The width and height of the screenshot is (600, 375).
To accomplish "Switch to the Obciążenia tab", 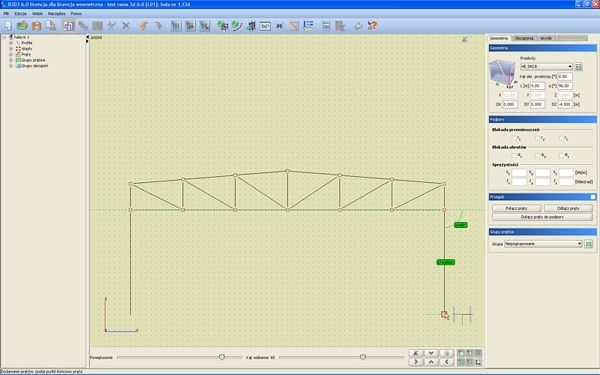I will point(524,38).
